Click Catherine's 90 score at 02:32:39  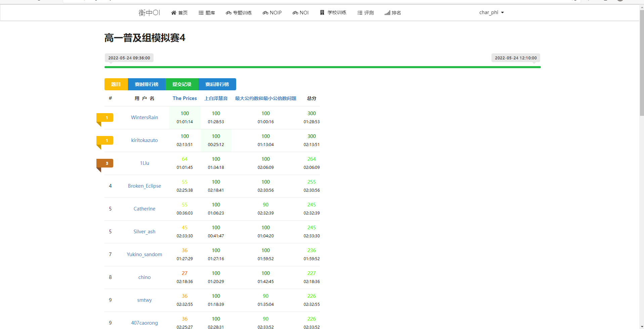click(266, 205)
